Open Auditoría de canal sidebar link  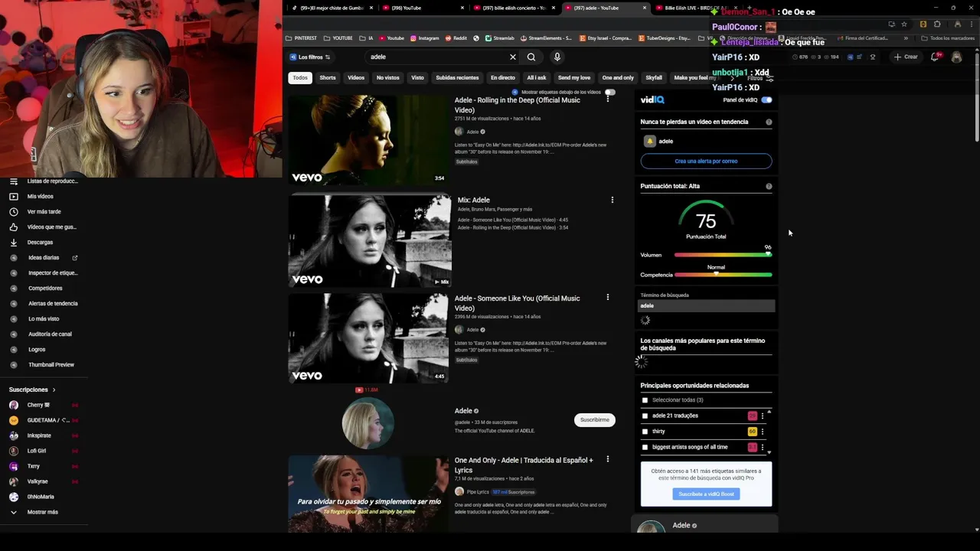pyautogui.click(x=50, y=334)
